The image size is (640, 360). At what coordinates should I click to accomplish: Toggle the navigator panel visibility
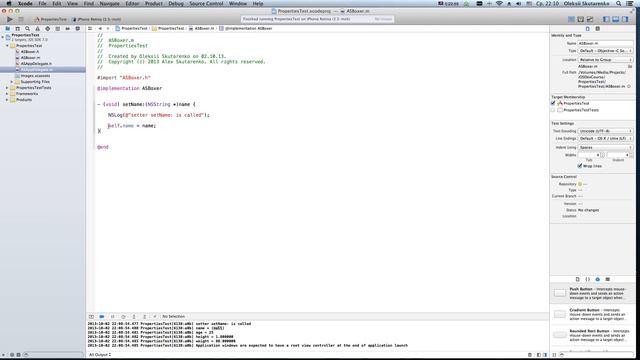[x=607, y=19]
